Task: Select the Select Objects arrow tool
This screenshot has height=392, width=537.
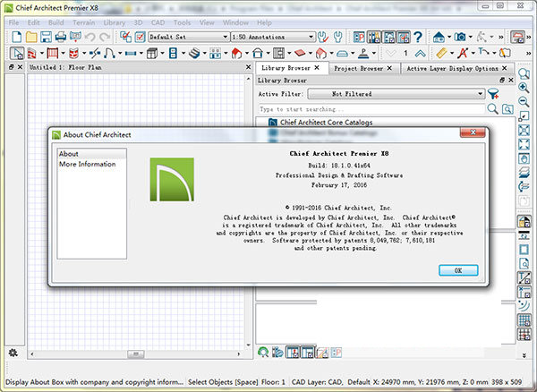Action: pyautogui.click(x=17, y=54)
